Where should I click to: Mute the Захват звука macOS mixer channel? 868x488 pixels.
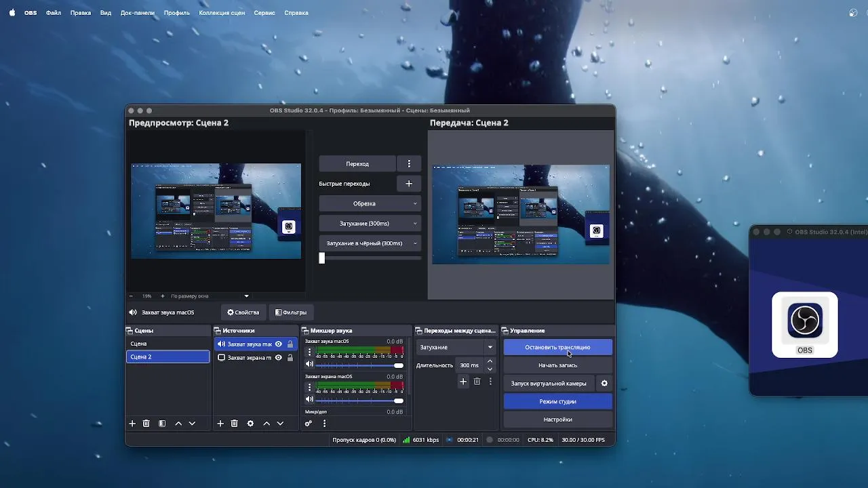tap(310, 365)
